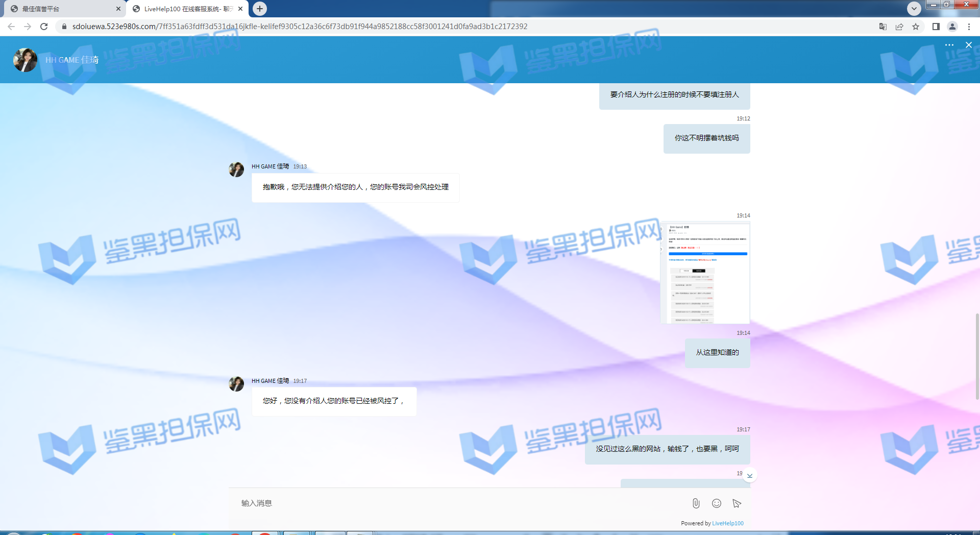
Task: Click the browser reload button
Action: coord(44,27)
